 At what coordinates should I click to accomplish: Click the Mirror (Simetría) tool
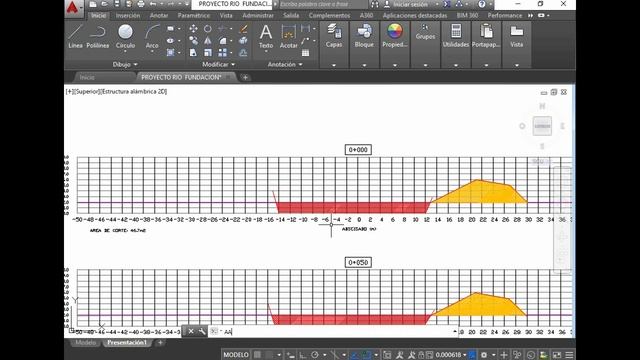(x=208, y=41)
